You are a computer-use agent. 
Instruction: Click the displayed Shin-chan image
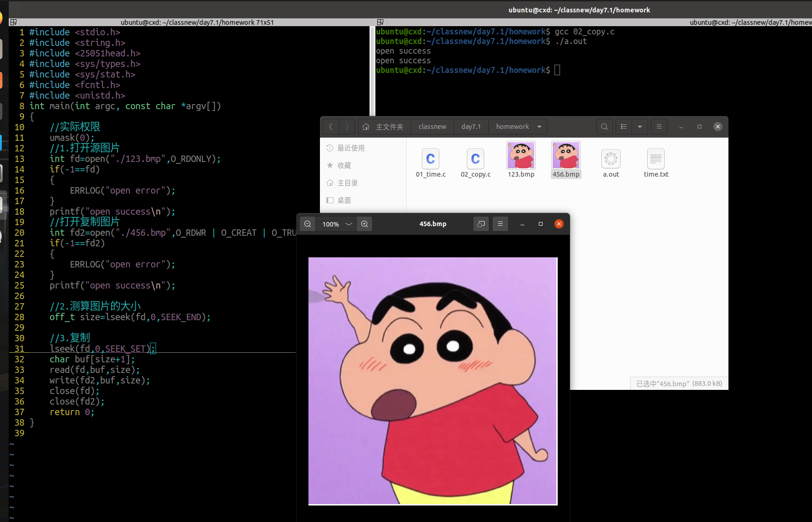pos(433,381)
